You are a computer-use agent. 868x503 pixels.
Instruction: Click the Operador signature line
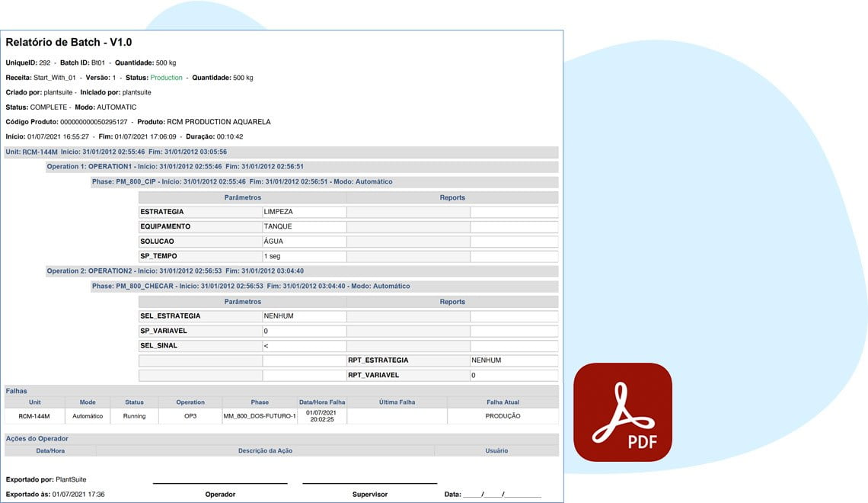click(220, 484)
